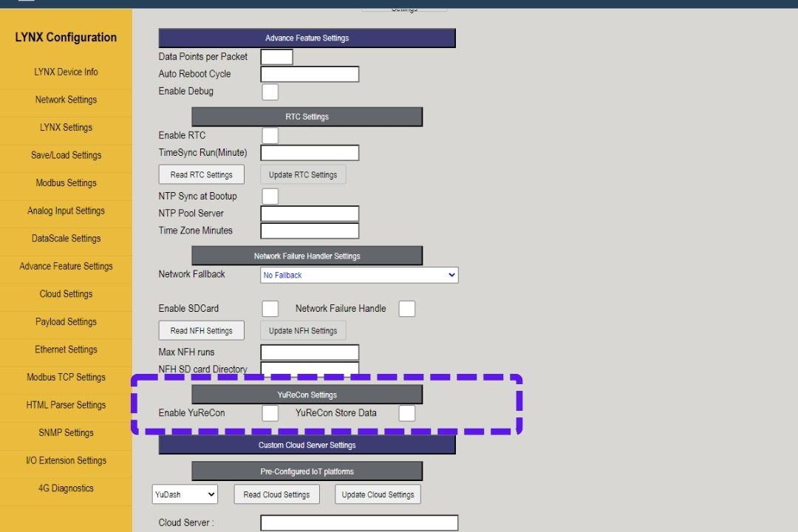Enable the Network Failure Handle checkbox
The height and width of the screenshot is (532, 798).
point(407,309)
